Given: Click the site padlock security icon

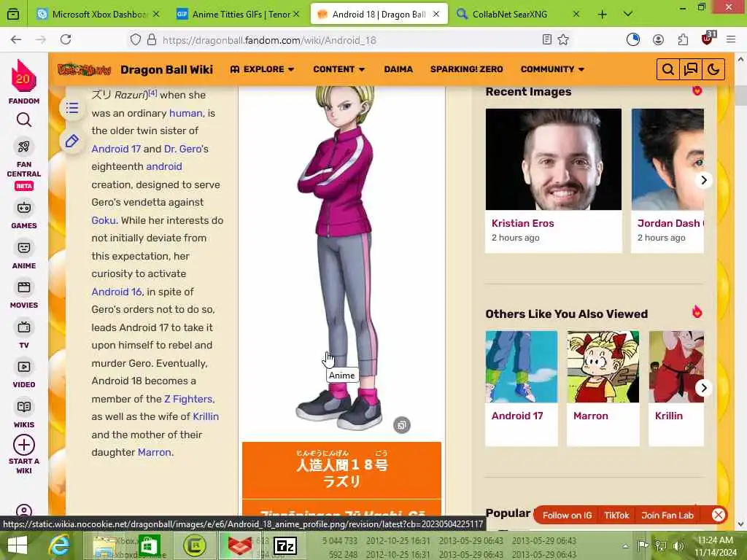Looking at the screenshot, I should pyautogui.click(x=152, y=39).
